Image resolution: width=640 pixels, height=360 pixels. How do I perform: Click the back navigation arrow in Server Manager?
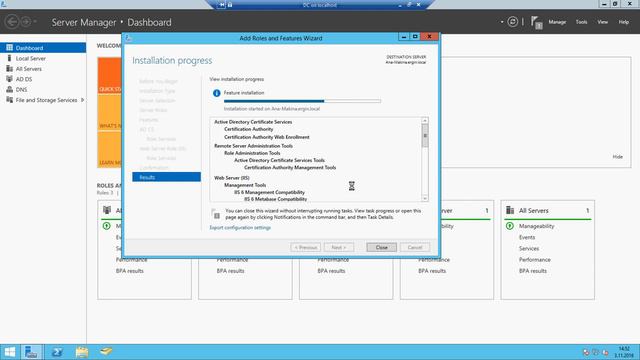12,21
